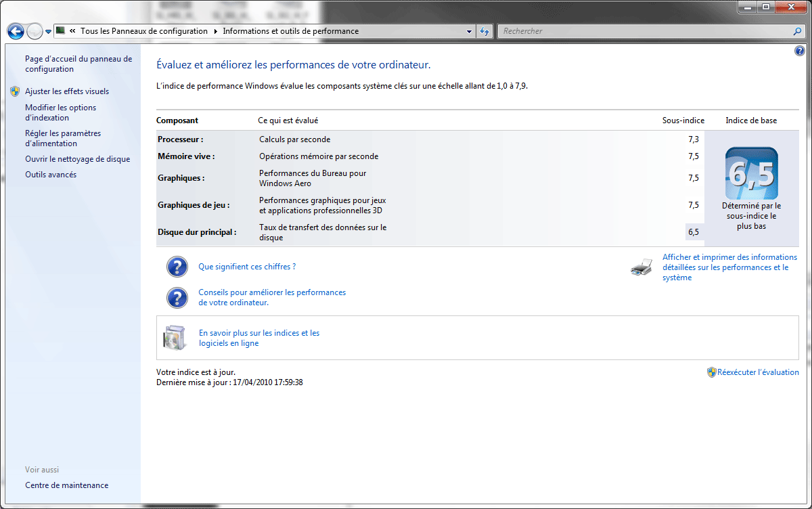812x509 pixels.
Task: Click shield icon beside Ajuster les effets visuels
Action: click(x=15, y=91)
